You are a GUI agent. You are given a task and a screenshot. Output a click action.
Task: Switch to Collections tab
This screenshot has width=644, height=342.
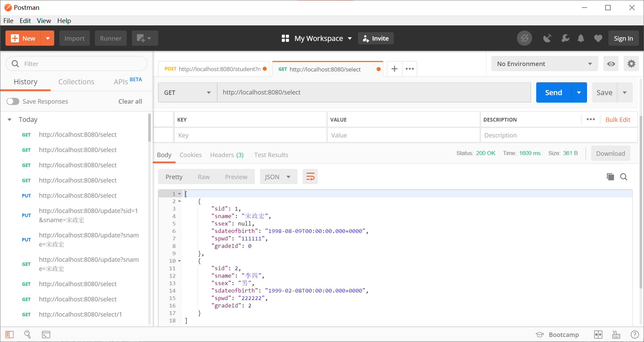tap(76, 82)
